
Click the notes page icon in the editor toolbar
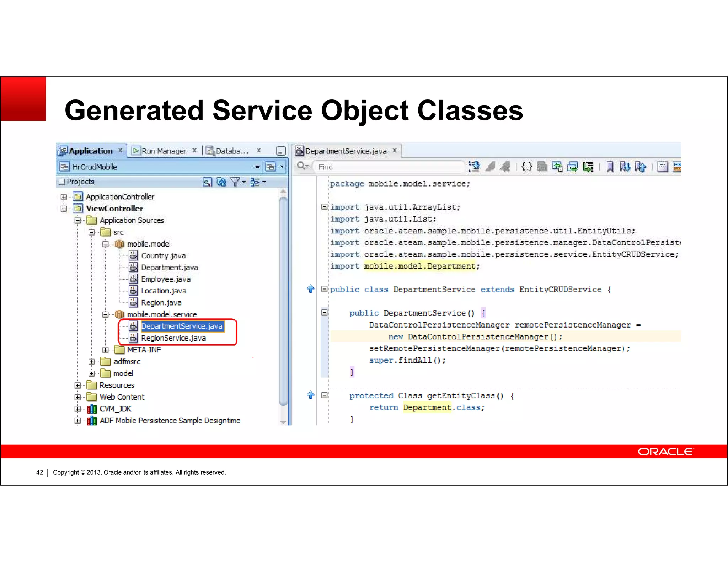point(663,166)
